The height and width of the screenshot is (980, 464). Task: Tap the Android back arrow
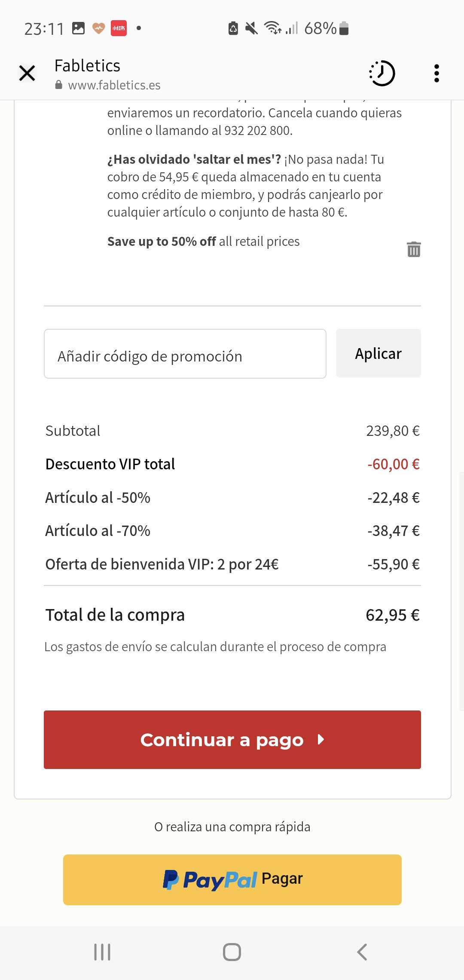tap(362, 952)
